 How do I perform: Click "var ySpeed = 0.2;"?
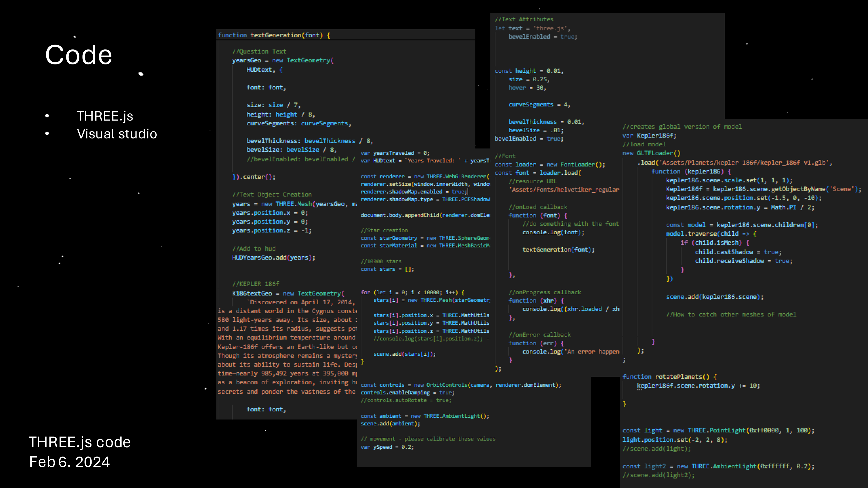pyautogui.click(x=387, y=447)
